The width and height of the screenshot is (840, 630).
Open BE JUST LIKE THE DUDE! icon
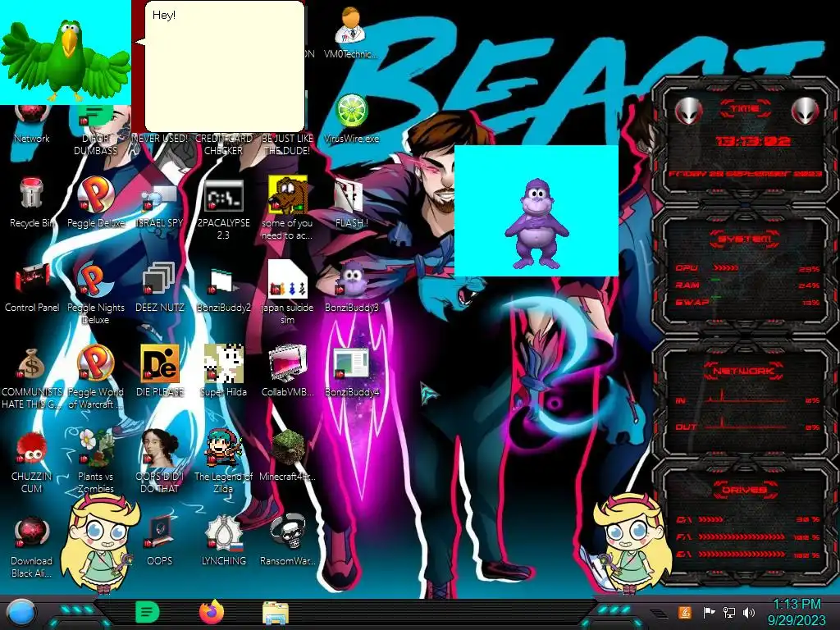click(x=287, y=144)
